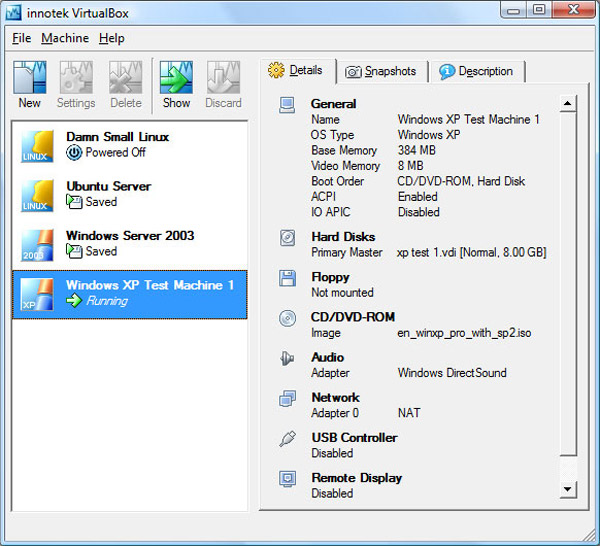The image size is (600, 546).
Task: Click the USB Controller section heading
Action: 354,438
